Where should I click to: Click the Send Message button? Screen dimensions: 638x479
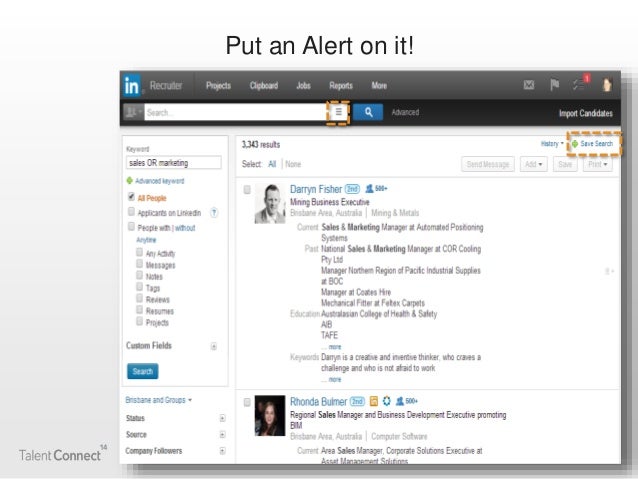click(x=488, y=164)
